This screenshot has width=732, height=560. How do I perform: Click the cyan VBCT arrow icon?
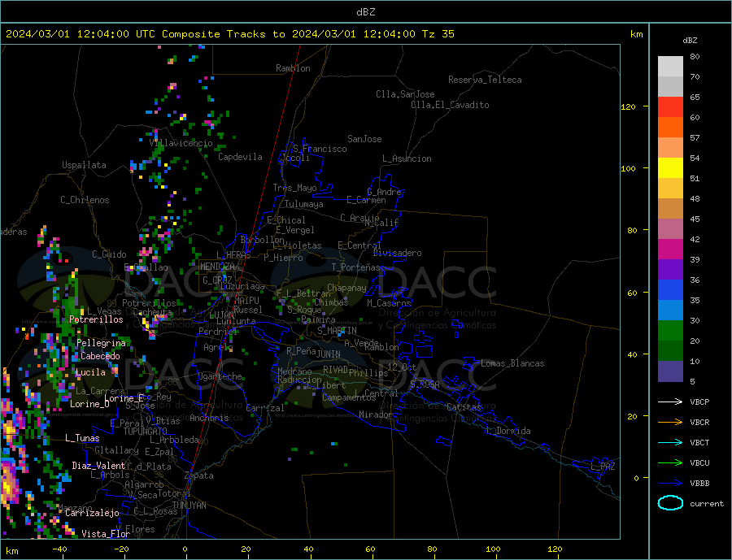tap(670, 442)
